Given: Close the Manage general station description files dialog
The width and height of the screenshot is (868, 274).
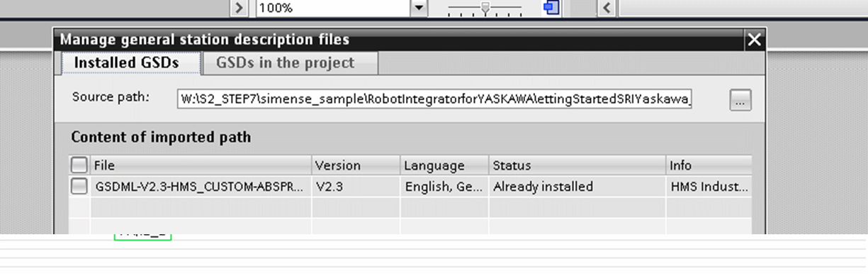Looking at the screenshot, I should (755, 40).
